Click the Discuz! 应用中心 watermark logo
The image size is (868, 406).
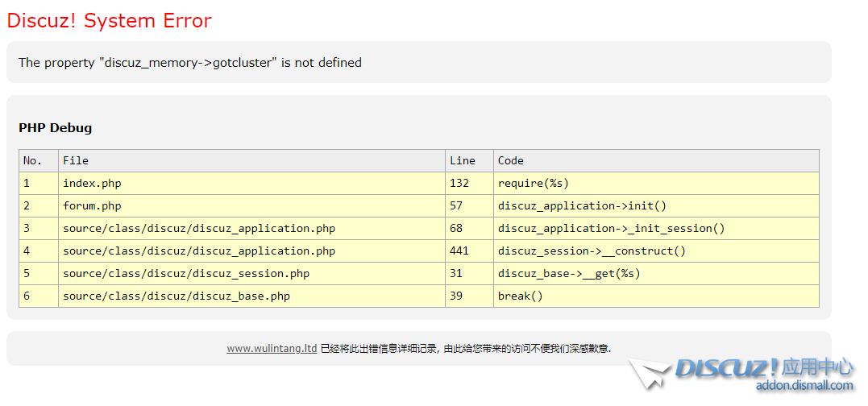coord(763,369)
